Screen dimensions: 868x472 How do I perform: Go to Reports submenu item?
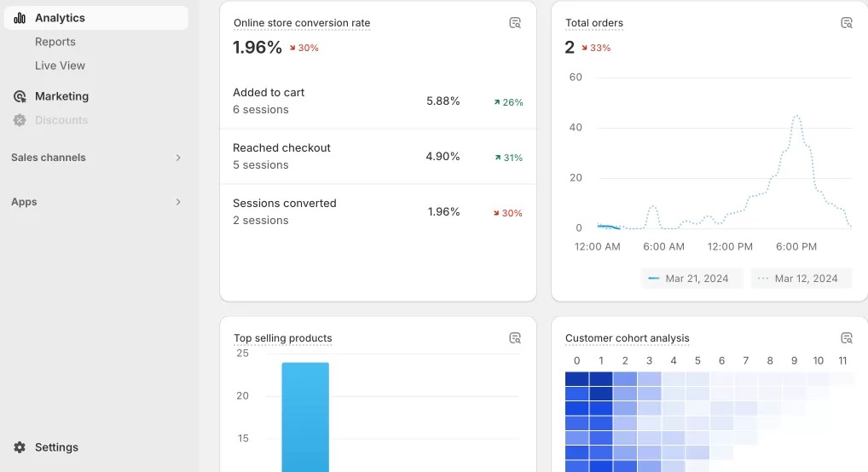click(55, 42)
